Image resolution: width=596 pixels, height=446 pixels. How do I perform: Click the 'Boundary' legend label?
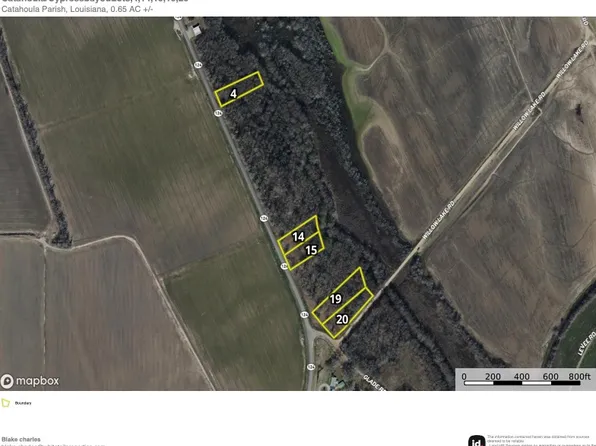point(23,403)
